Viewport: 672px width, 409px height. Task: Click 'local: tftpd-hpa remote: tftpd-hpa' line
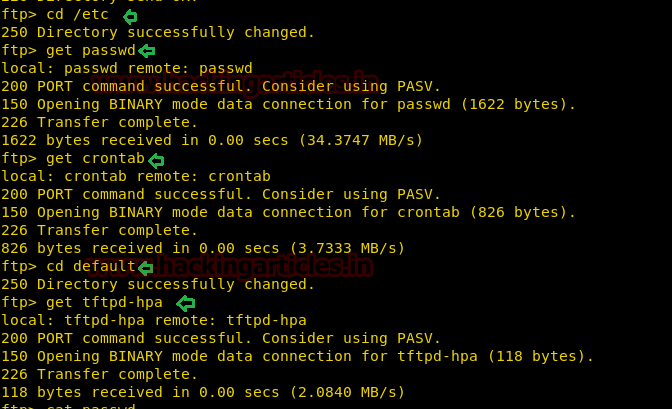(x=154, y=321)
